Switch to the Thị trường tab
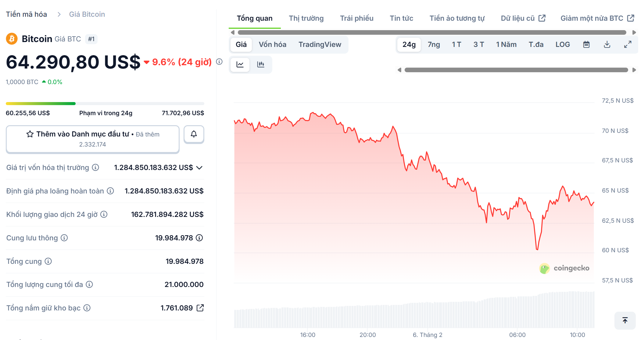This screenshot has width=644, height=340. [306, 18]
